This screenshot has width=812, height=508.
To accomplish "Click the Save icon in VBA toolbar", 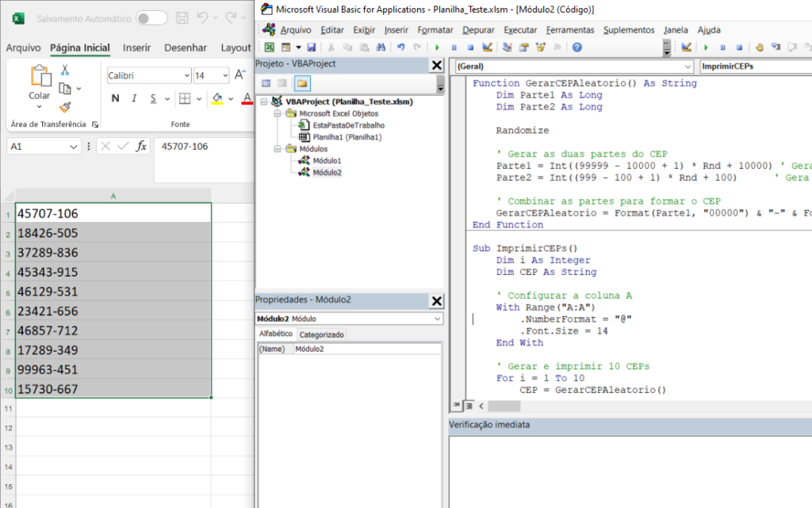I will [312, 48].
